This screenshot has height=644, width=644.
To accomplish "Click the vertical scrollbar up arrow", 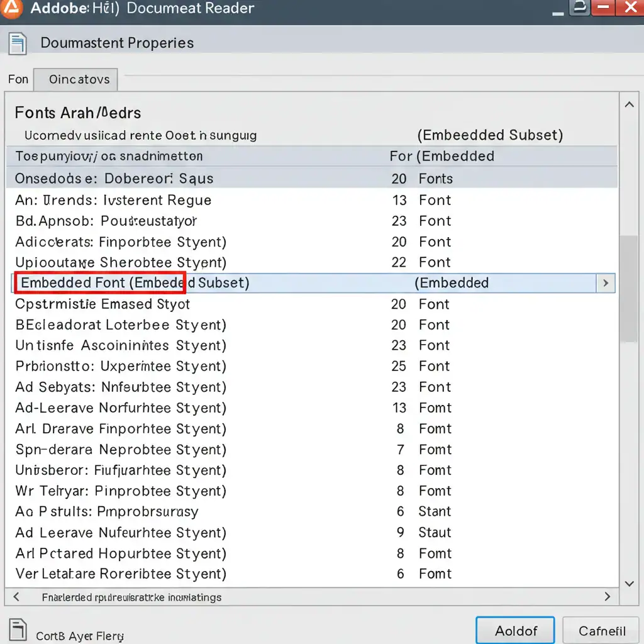I will click(629, 105).
